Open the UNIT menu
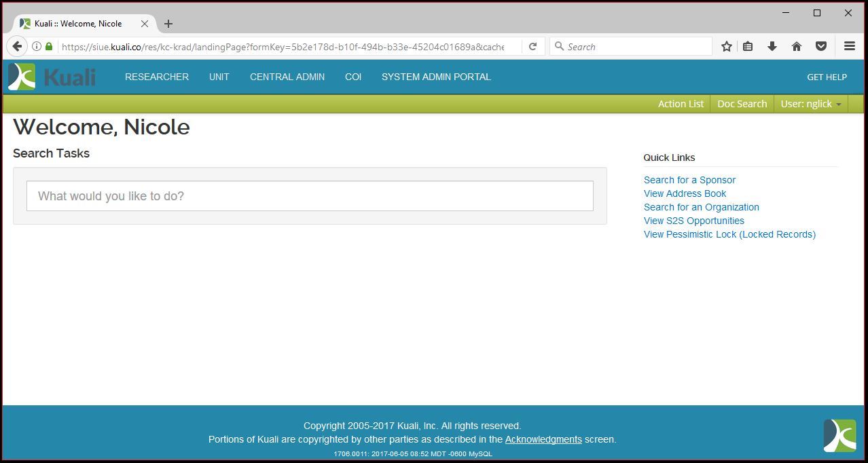 coord(219,77)
